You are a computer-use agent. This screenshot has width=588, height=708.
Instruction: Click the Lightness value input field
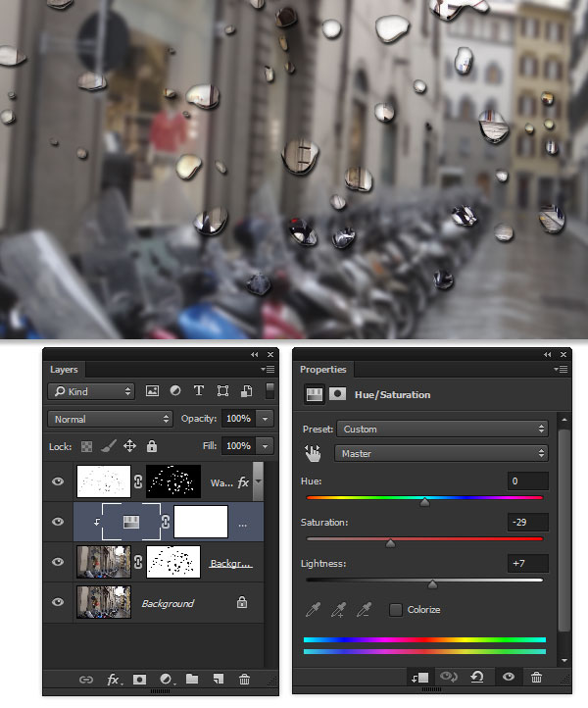528,563
